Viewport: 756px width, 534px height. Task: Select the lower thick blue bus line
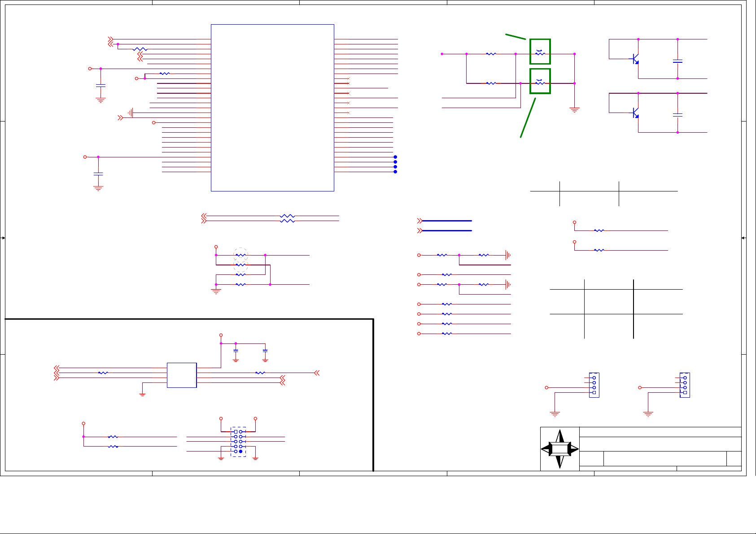tap(447, 230)
